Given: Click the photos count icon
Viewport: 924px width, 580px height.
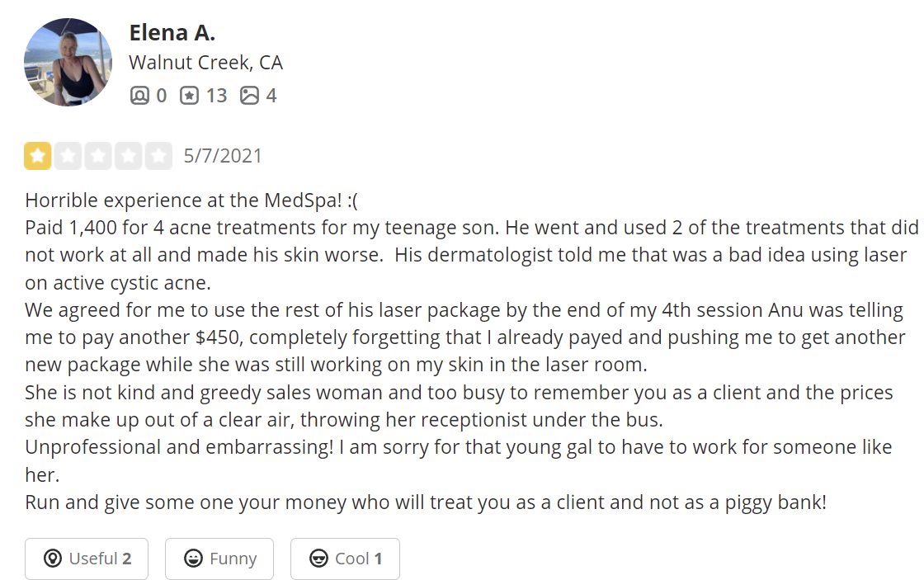Looking at the screenshot, I should (x=249, y=96).
